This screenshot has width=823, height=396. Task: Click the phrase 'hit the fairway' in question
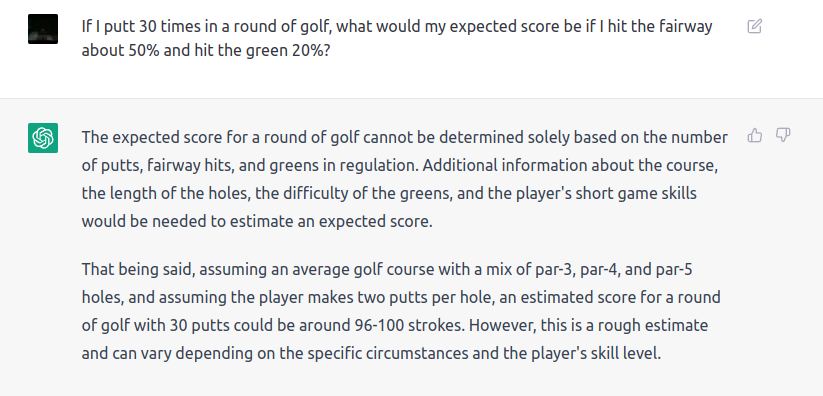pyautogui.click(x=659, y=26)
